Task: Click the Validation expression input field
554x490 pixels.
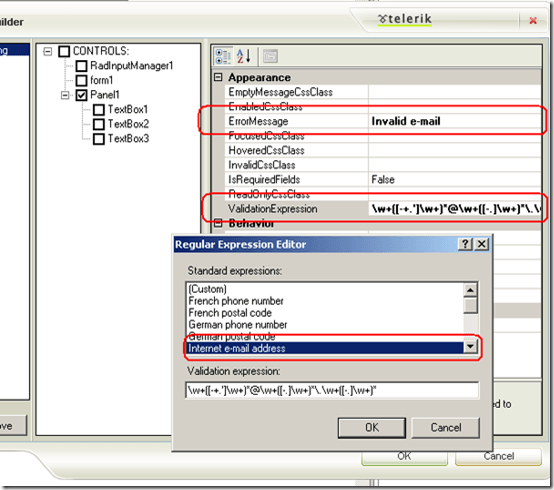Action: point(332,390)
